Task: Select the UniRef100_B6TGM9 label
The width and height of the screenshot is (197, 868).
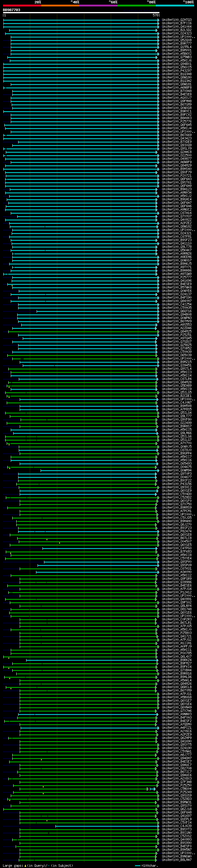Action: (177, 104)
